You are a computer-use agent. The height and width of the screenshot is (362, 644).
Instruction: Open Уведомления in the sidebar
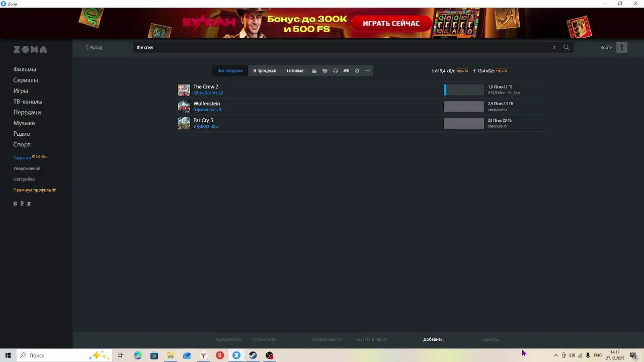tap(27, 168)
